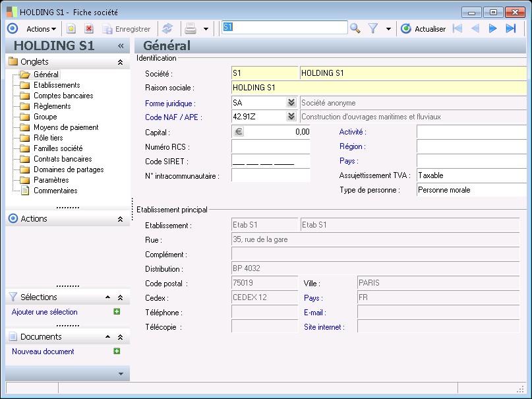The image size is (532, 399).
Task: Open the Commentaires item
Action: (55, 191)
